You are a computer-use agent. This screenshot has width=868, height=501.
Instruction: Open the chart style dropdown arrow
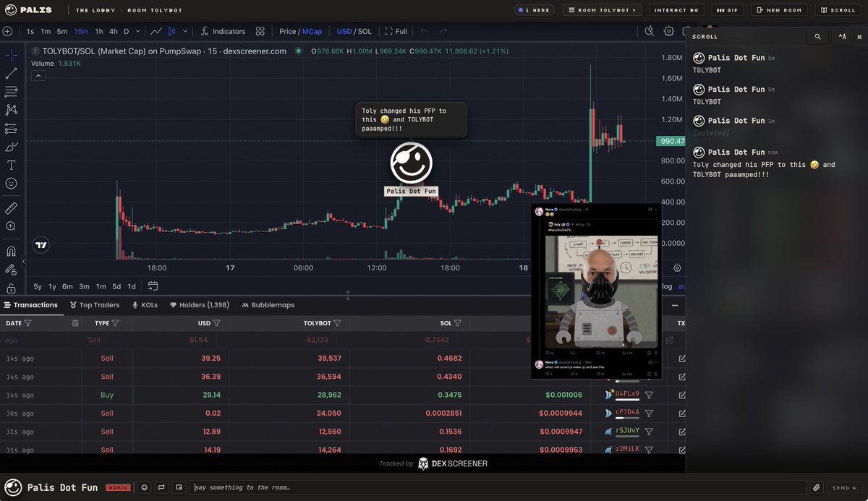coord(185,31)
